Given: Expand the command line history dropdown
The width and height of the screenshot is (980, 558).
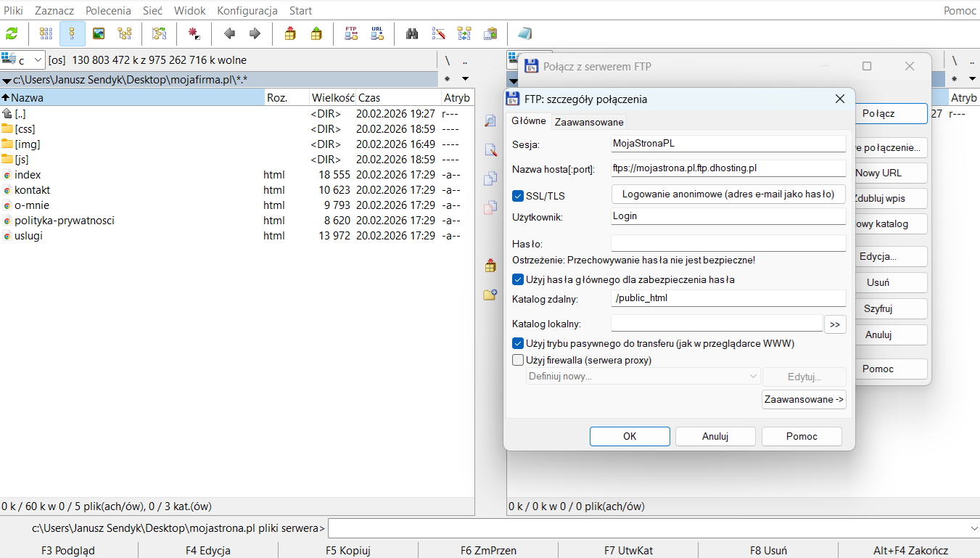Looking at the screenshot, I should (973, 528).
